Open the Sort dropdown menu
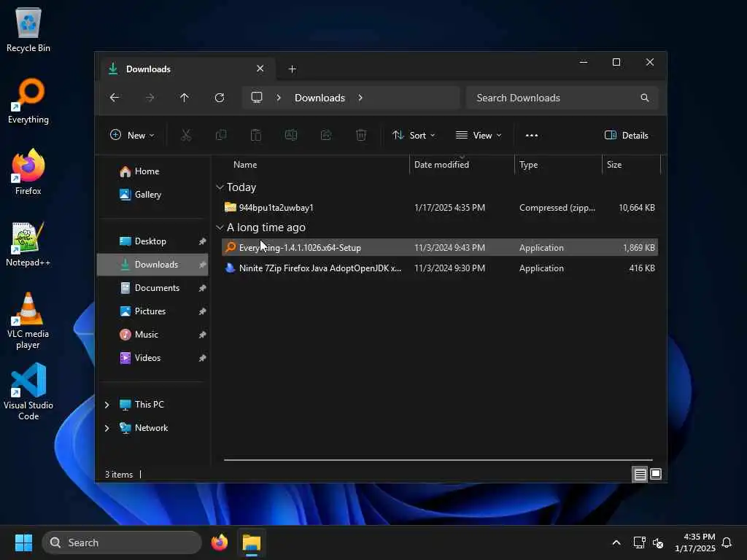747x560 pixels. click(413, 135)
